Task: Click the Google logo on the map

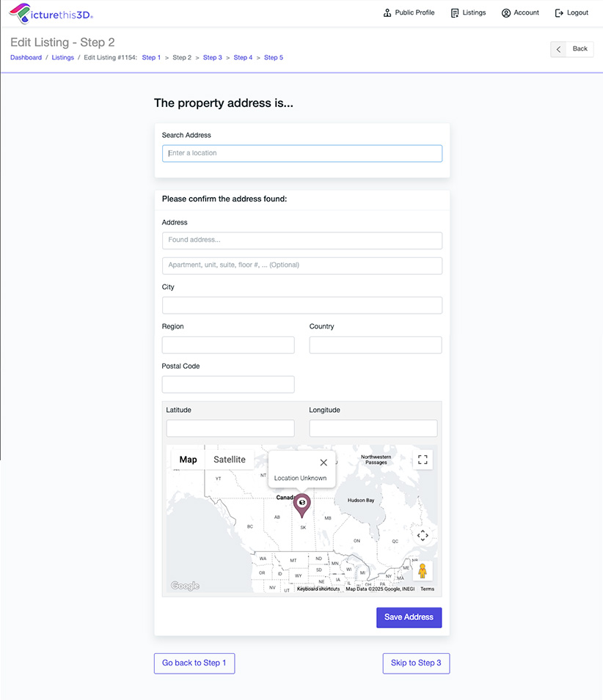Action: coord(185,586)
